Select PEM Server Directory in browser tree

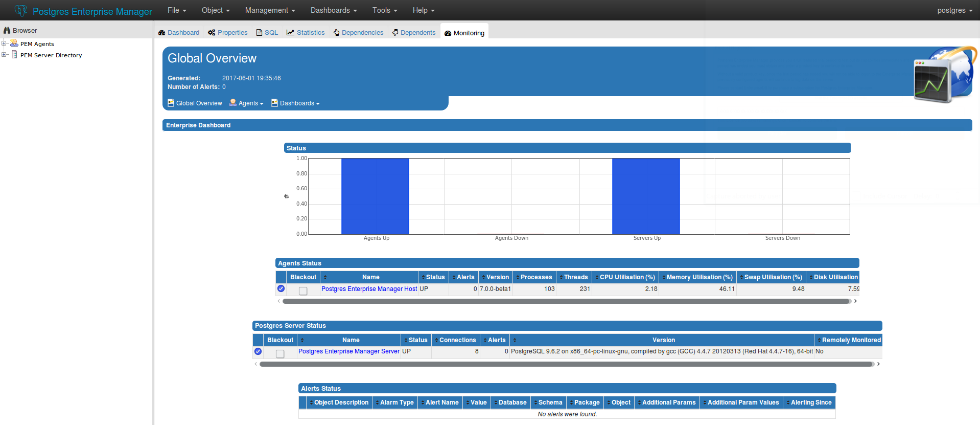click(51, 55)
